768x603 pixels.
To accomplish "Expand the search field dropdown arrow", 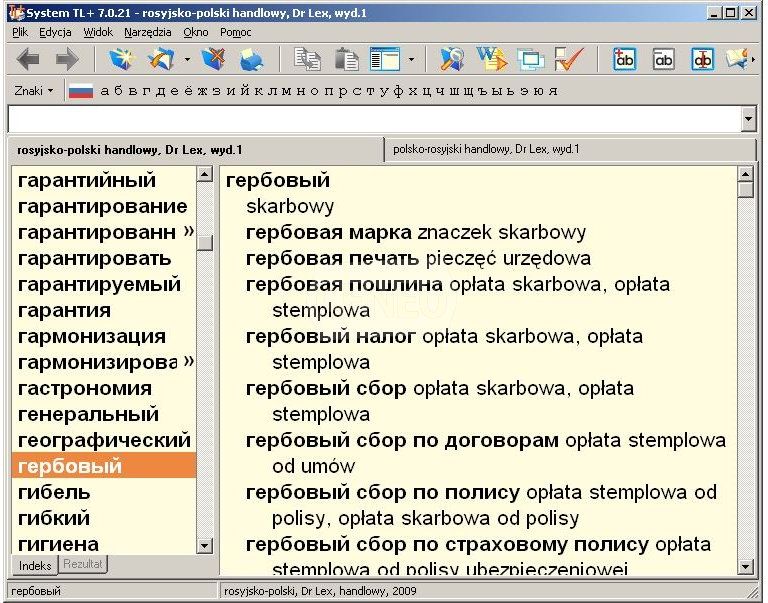I will (749, 119).
